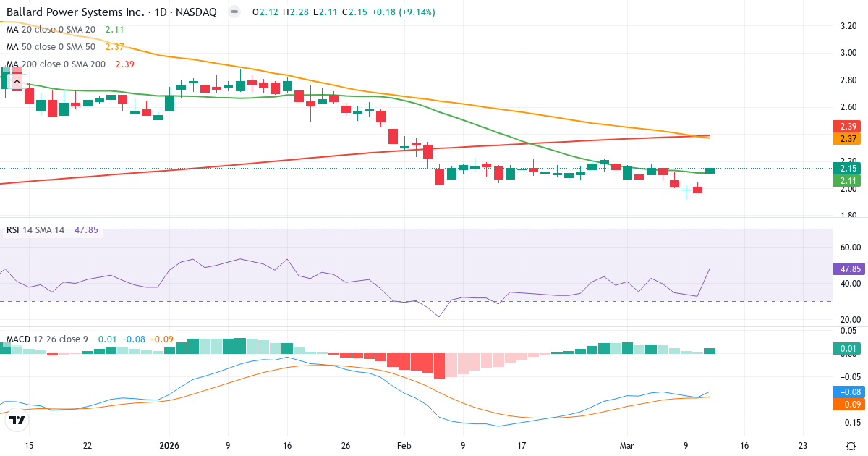Click the 2026 label on the time axis

(169, 447)
